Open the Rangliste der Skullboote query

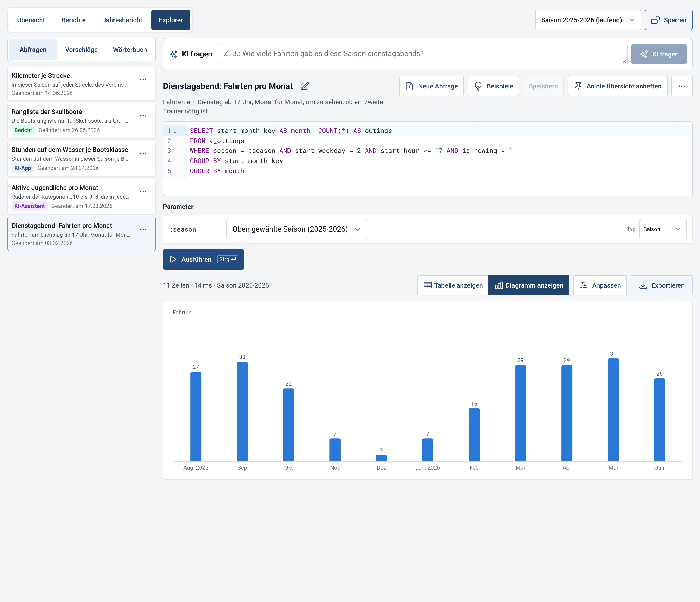tap(81, 121)
